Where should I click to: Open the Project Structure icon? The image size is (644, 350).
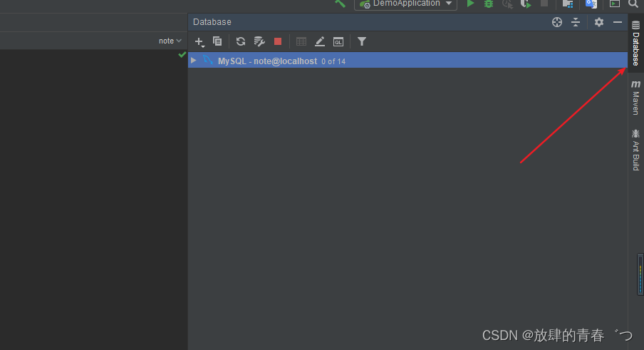click(x=568, y=4)
